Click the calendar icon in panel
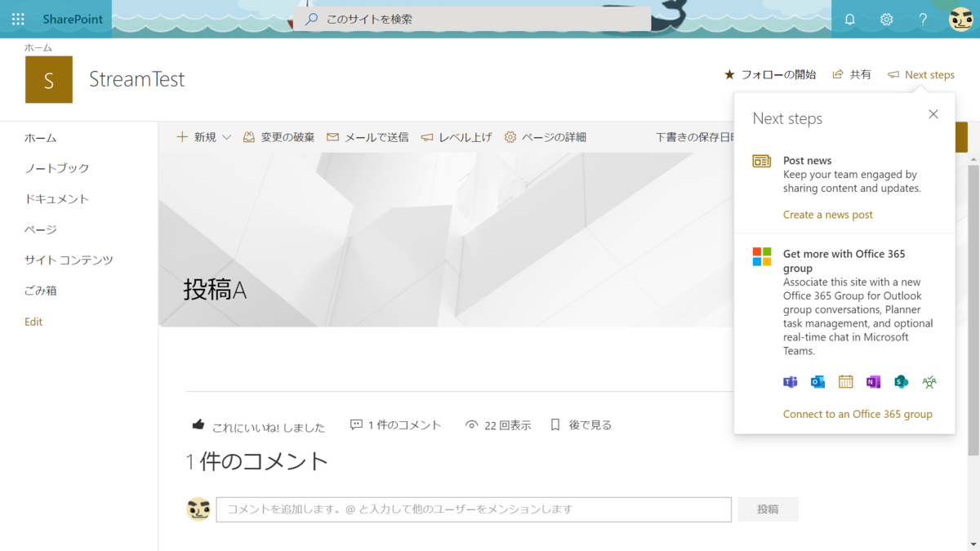The image size is (980, 551). 845,382
